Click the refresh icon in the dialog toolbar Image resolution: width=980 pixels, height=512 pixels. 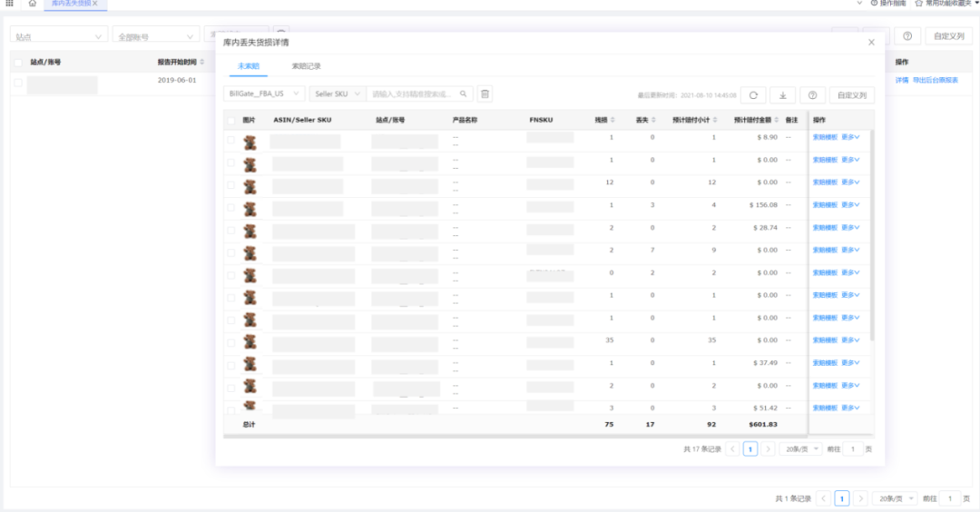(x=753, y=95)
